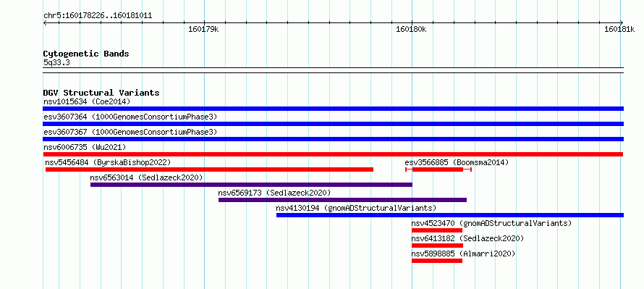Select the blue bar for nsv1015634
This screenshot has width=644, height=289.
coord(333,109)
